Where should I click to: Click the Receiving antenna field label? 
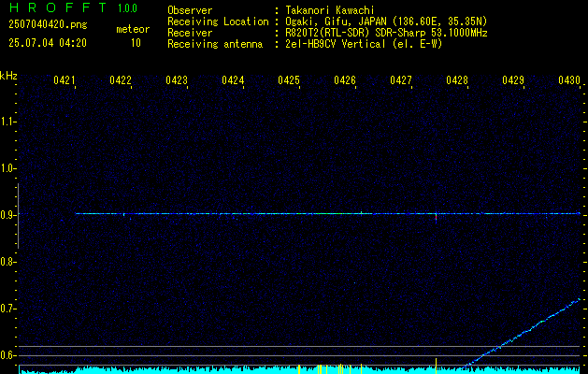pos(215,44)
